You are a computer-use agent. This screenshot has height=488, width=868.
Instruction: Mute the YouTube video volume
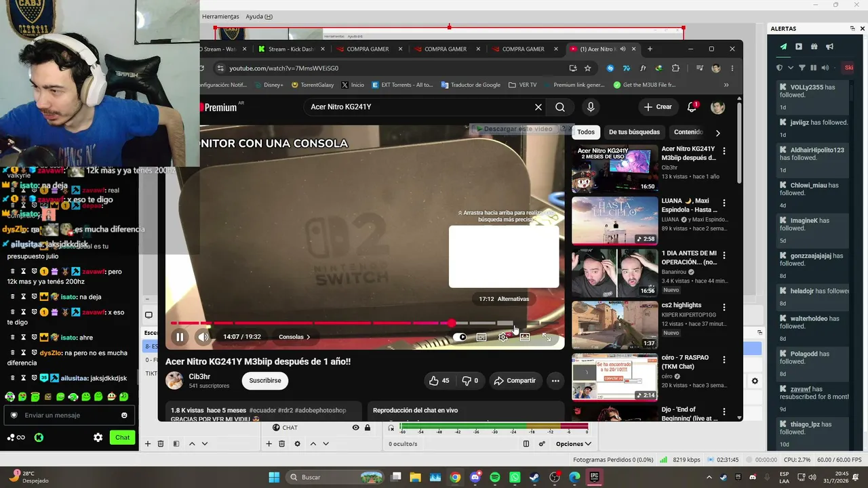[x=203, y=337]
